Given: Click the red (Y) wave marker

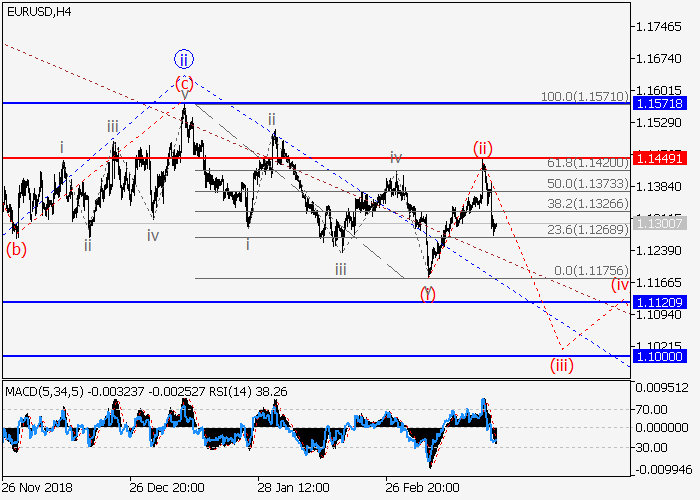Looking at the screenshot, I should [428, 292].
